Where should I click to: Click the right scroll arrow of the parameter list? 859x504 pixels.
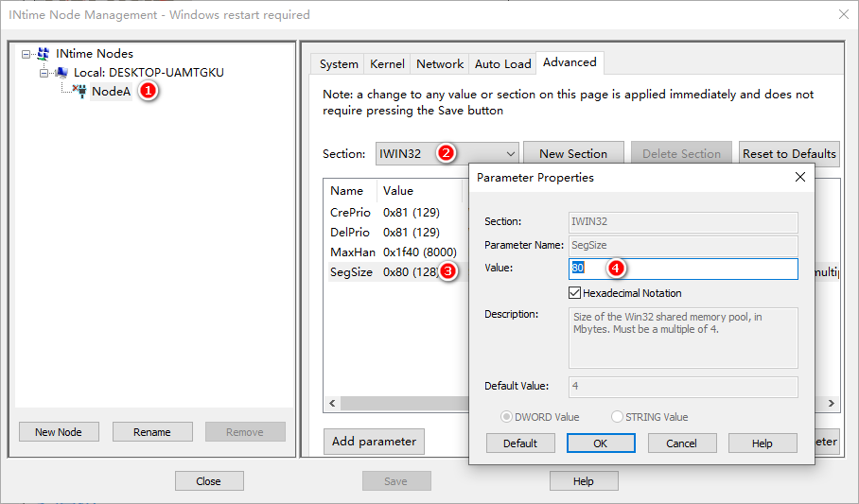(831, 403)
